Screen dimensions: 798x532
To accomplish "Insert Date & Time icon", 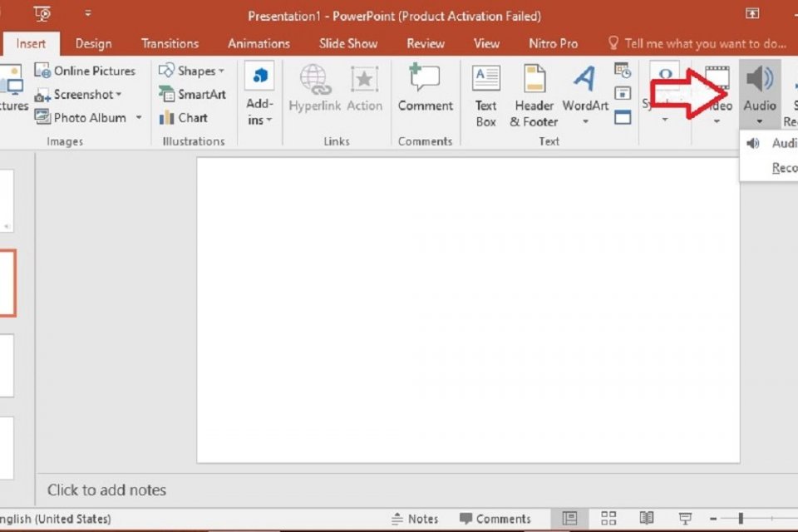I will [x=623, y=71].
